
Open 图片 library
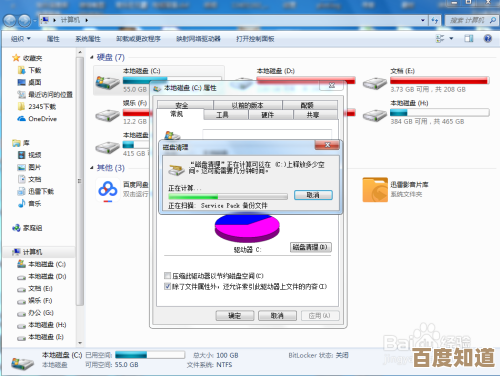(x=34, y=167)
